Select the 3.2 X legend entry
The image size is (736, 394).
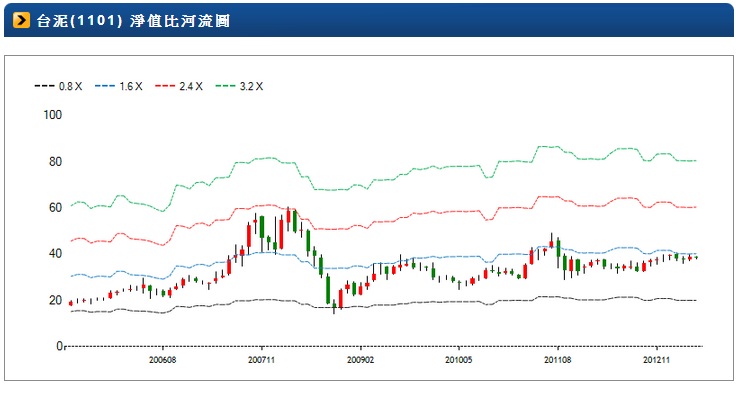[239, 86]
